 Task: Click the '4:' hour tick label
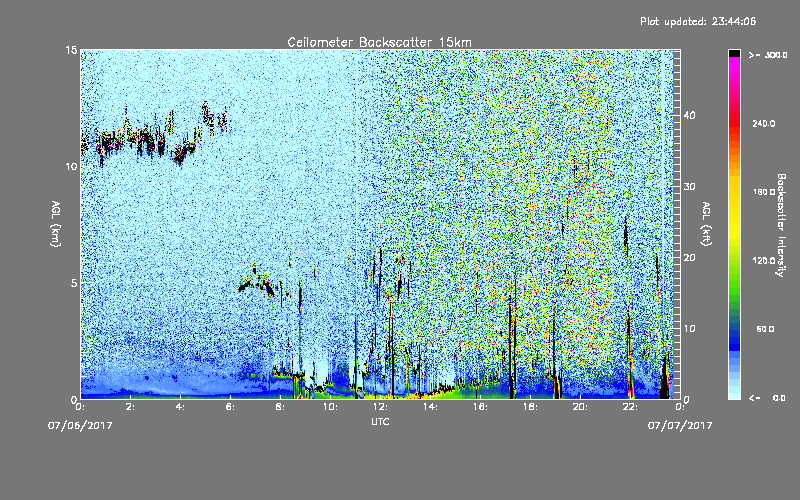coord(180,407)
